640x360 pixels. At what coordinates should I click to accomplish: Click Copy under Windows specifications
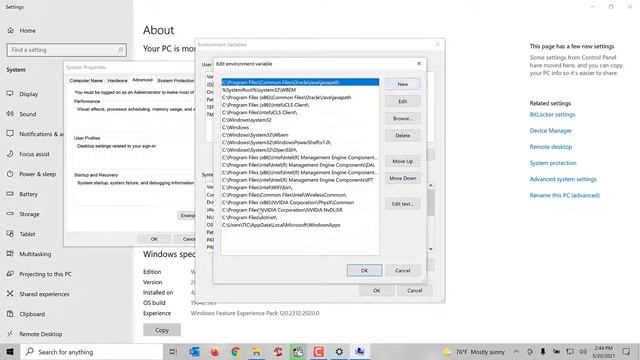coord(162,330)
